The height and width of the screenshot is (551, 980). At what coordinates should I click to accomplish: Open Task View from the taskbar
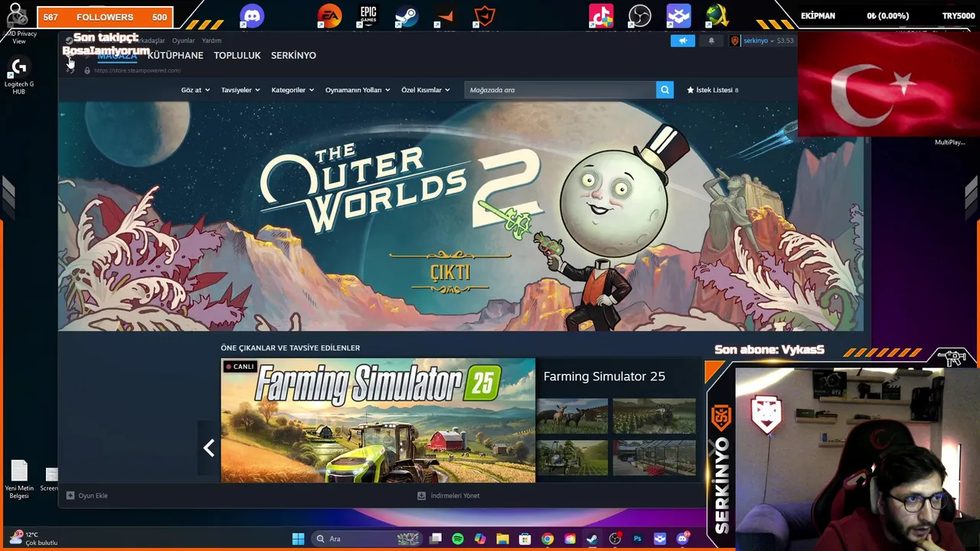(x=436, y=539)
